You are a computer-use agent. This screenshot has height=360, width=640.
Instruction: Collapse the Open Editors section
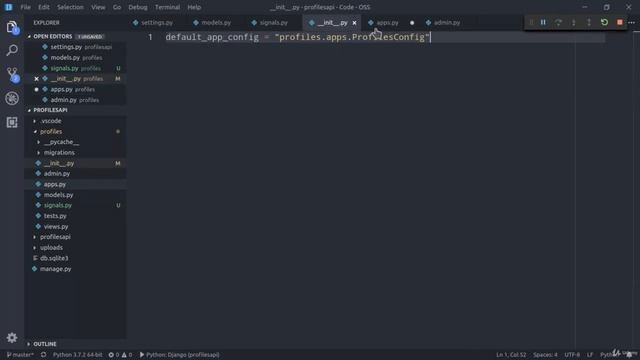[52, 36]
